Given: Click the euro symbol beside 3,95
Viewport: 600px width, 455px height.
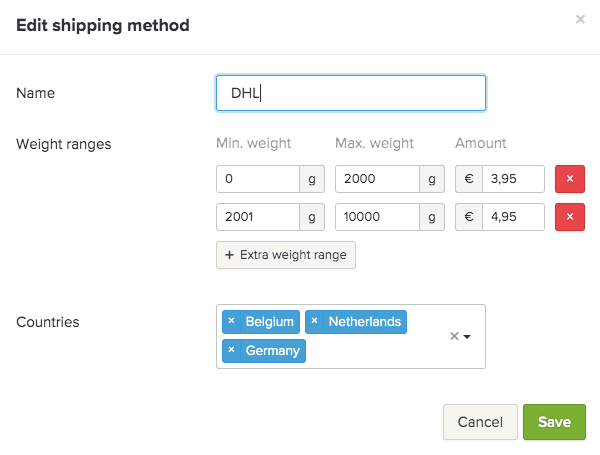Looking at the screenshot, I should coord(469,179).
